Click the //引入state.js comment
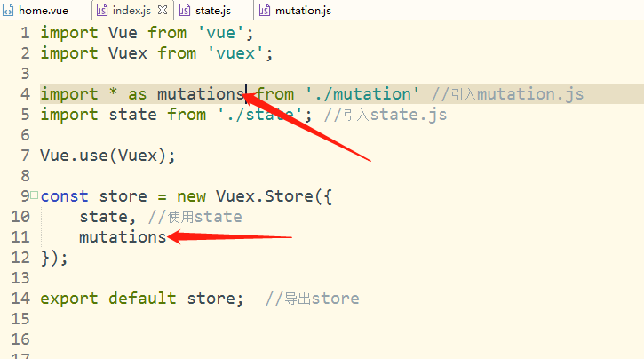The image size is (644, 359). (386, 115)
